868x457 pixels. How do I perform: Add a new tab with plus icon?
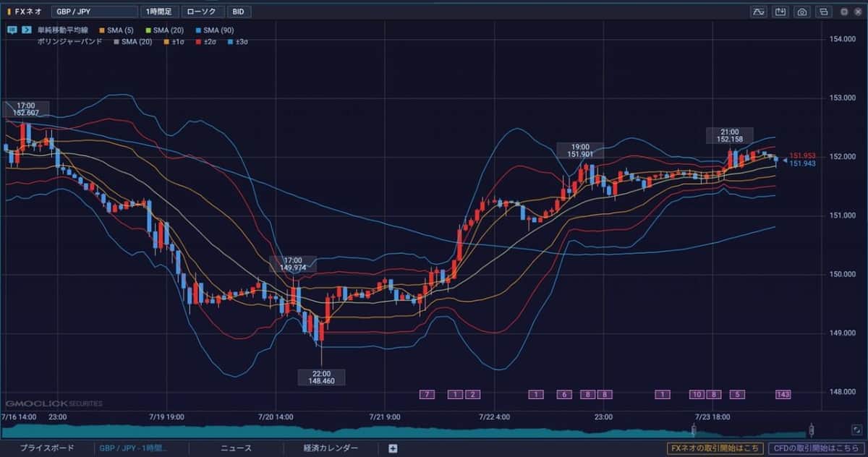(393, 448)
